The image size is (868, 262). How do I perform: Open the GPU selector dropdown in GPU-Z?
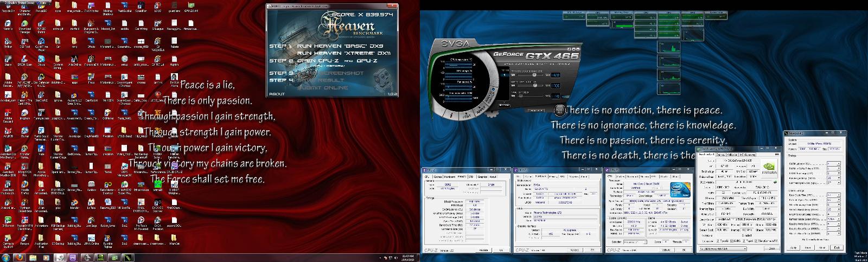click(723, 248)
